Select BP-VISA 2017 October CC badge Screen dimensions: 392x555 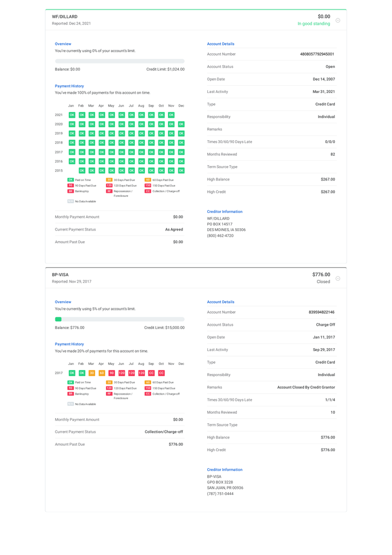(x=161, y=373)
